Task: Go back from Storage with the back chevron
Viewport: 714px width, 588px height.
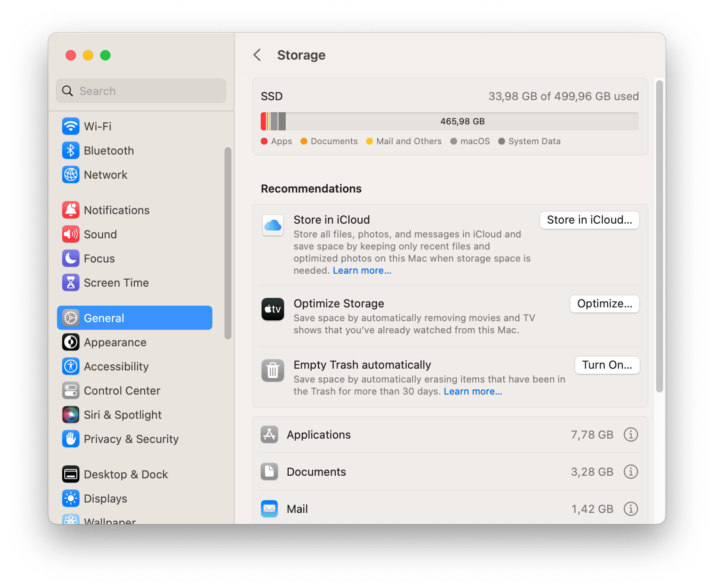Action: (257, 55)
